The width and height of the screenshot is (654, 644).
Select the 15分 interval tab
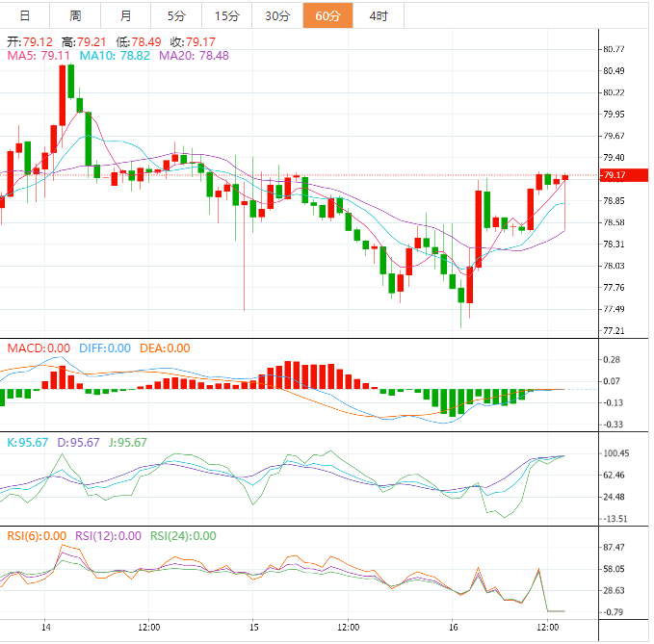pos(226,15)
